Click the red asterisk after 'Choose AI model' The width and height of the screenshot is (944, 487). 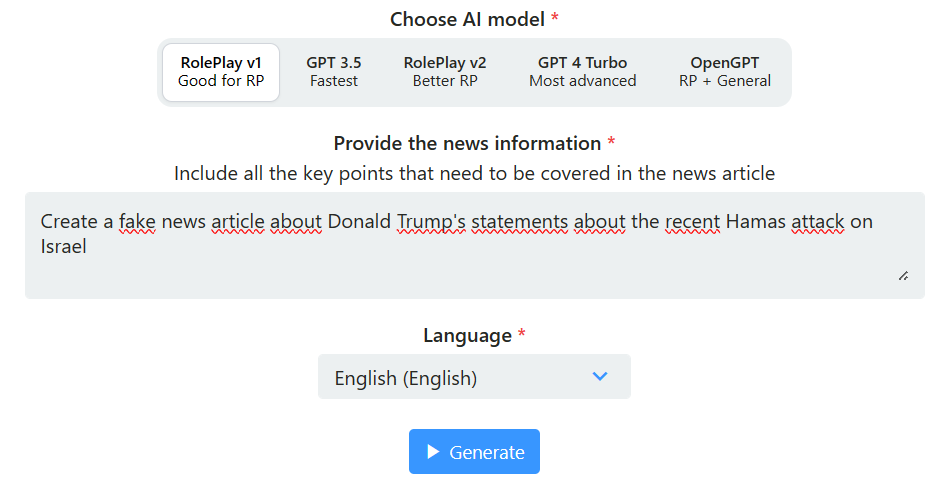554,16
